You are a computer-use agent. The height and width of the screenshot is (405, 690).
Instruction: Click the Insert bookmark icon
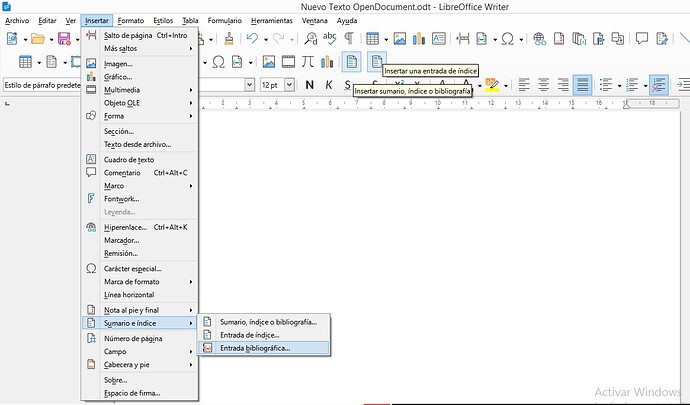click(598, 39)
